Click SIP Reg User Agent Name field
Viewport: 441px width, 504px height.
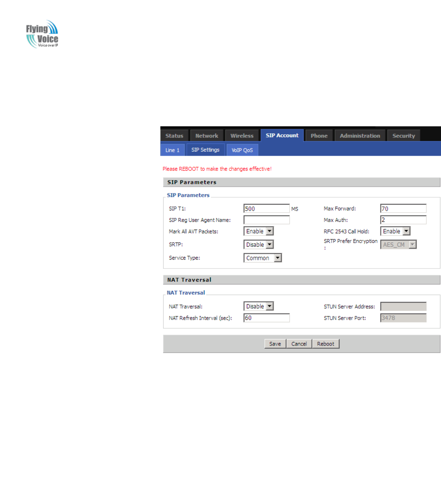coord(266,220)
